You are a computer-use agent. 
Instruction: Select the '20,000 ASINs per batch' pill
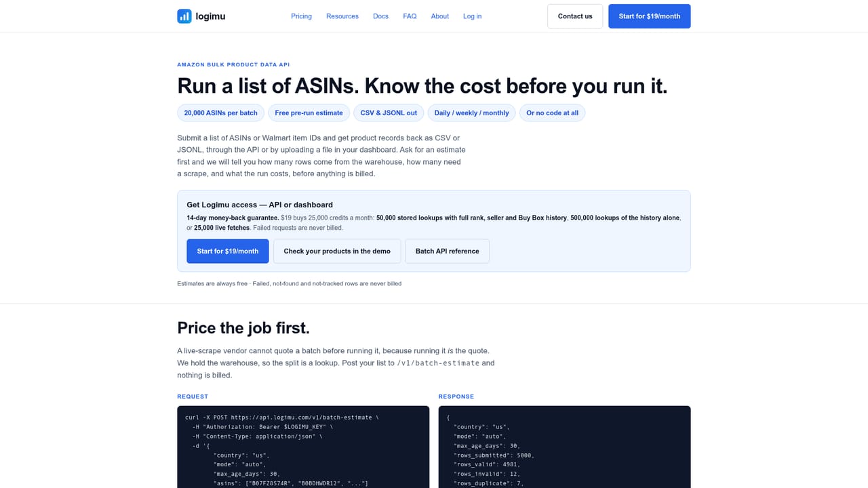point(221,113)
